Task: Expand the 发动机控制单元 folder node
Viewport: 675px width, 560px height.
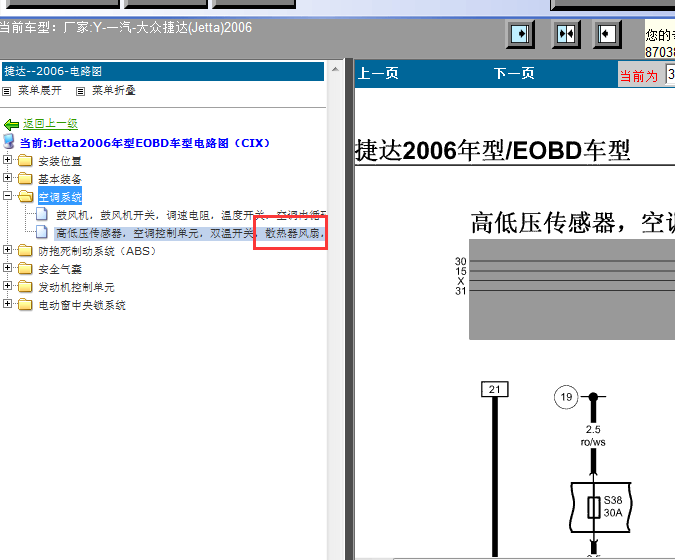Action: tap(7, 285)
